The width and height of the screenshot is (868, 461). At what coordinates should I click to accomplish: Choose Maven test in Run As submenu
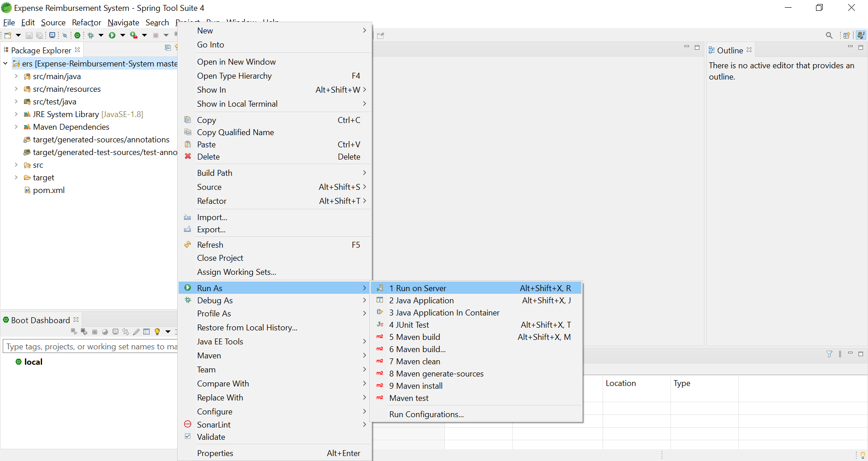point(476,398)
